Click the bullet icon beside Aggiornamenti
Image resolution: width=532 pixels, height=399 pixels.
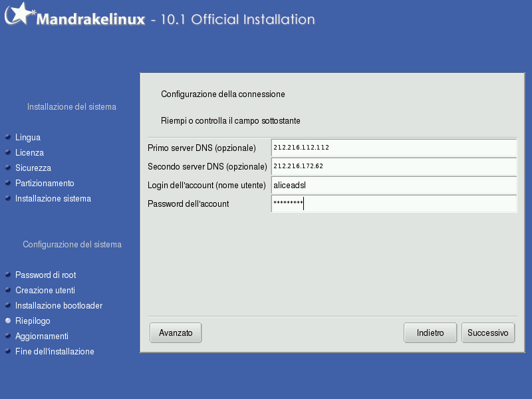(8, 336)
